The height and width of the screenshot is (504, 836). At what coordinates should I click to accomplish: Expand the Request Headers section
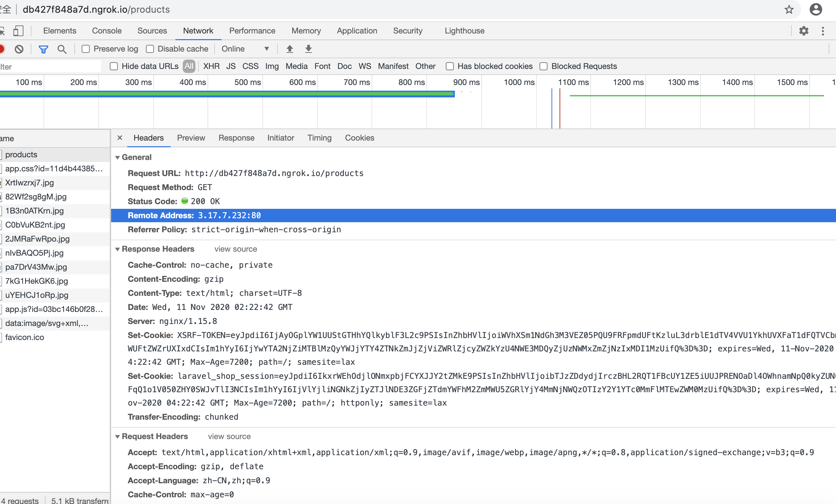(117, 436)
